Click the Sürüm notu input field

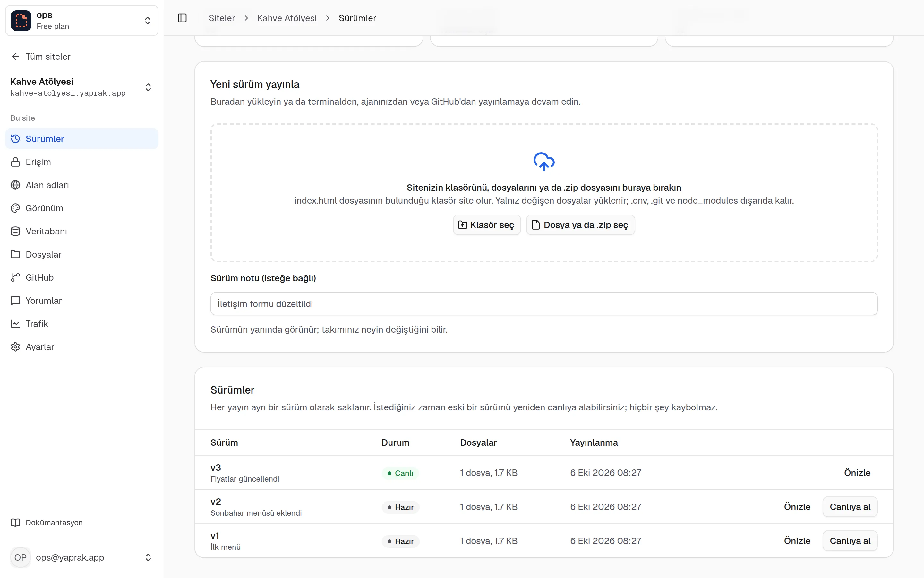544,304
